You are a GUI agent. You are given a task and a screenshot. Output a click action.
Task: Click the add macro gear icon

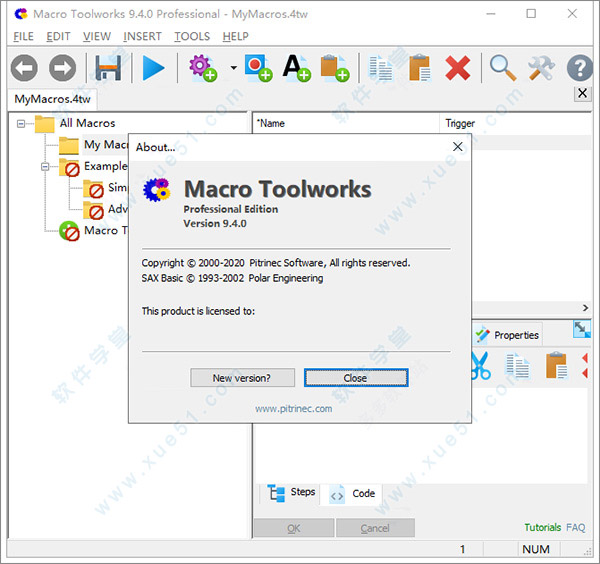point(203,68)
